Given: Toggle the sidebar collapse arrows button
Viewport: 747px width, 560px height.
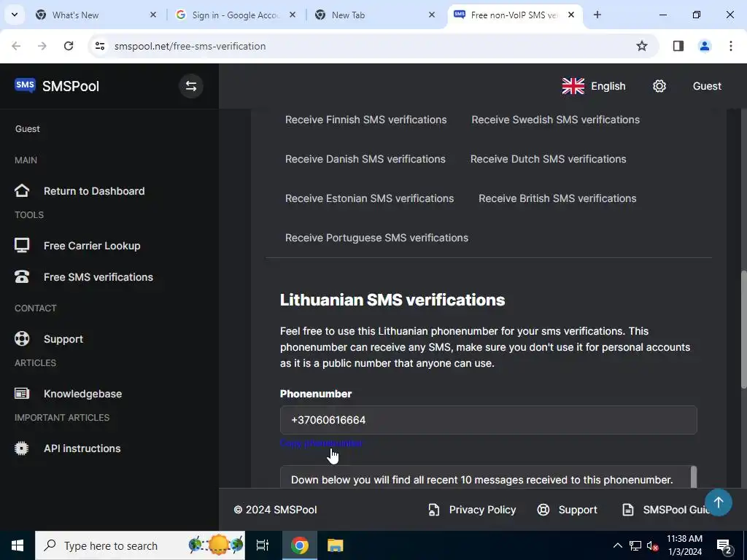Looking at the screenshot, I should [x=191, y=86].
